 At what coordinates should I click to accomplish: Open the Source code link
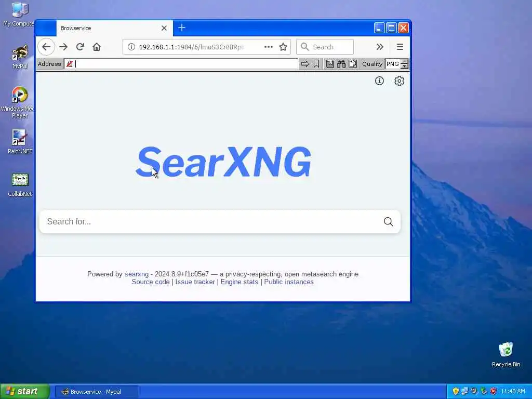coord(151,282)
